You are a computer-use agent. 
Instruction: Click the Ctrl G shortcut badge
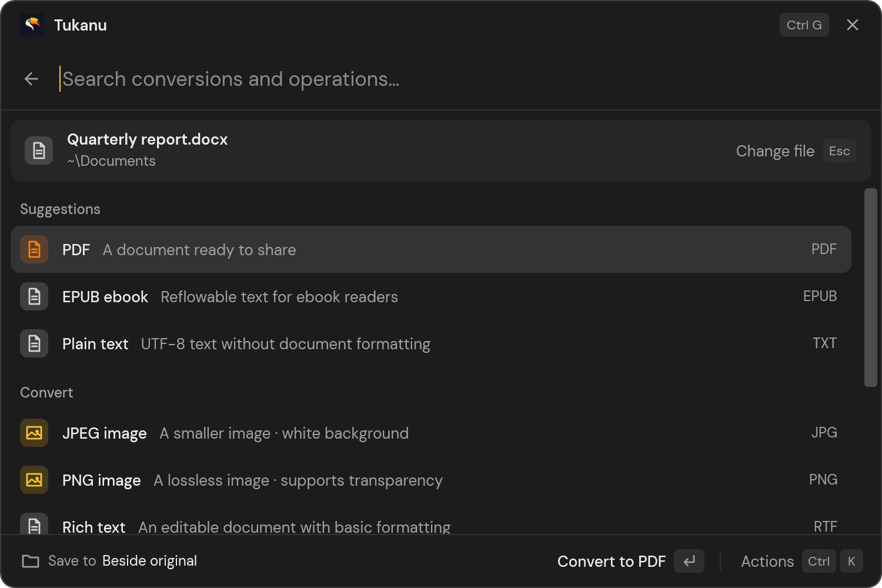pos(804,25)
